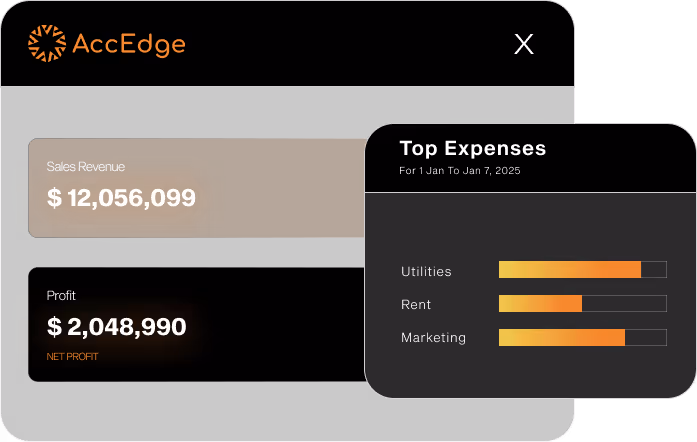Select the Sales Revenue card label
The image size is (697, 442).
coord(86,167)
